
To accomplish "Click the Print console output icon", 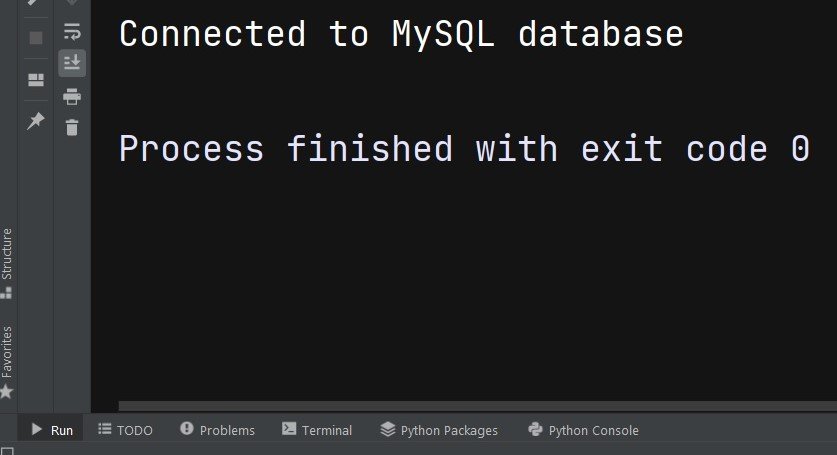I will click(72, 97).
